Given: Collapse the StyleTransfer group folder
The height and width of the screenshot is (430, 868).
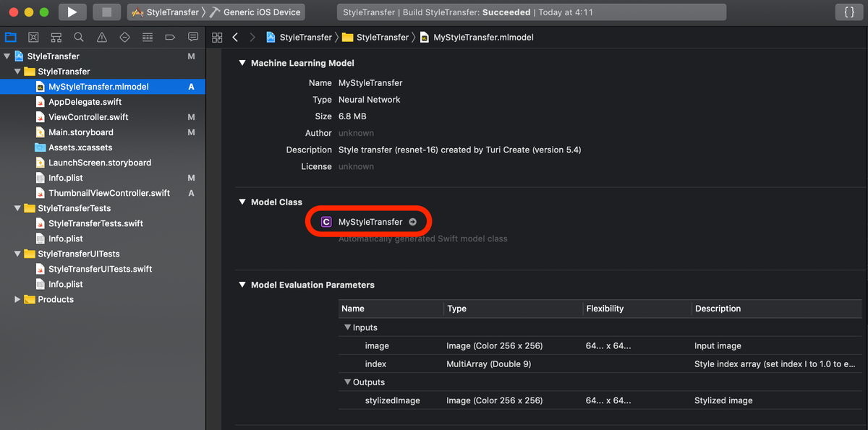Looking at the screenshot, I should (x=17, y=72).
